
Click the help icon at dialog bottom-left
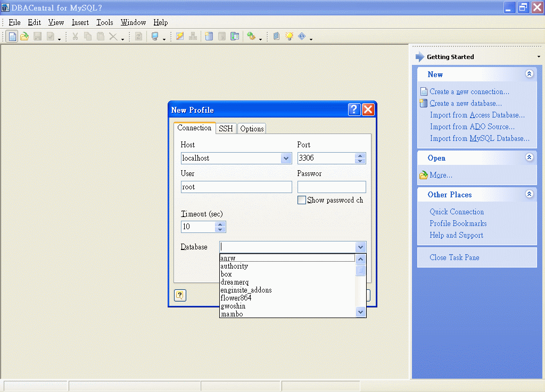pyautogui.click(x=180, y=295)
